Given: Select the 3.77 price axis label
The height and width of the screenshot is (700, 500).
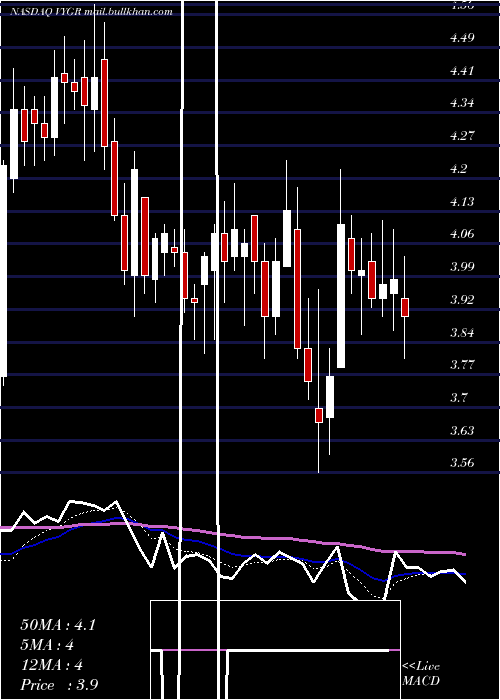Looking at the screenshot, I should tap(462, 365).
